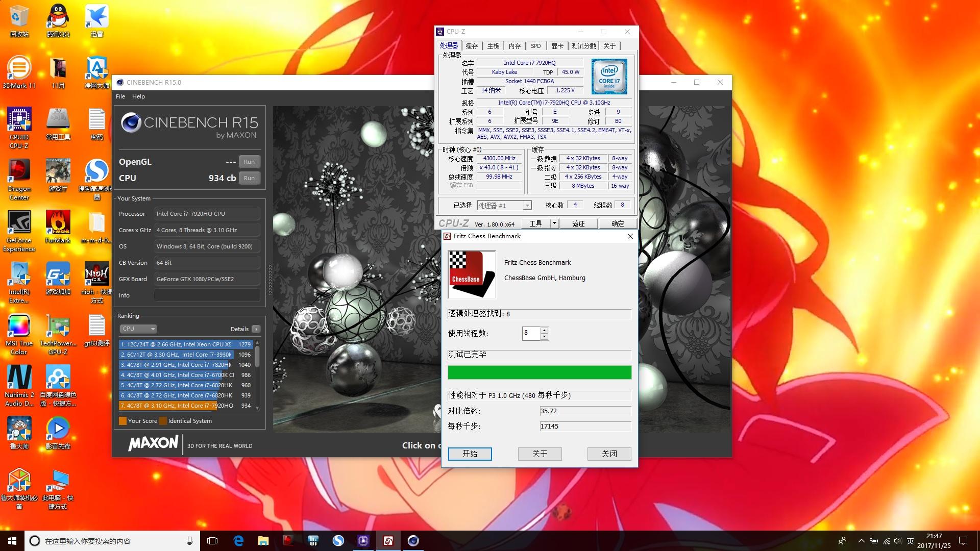Switch to the 测试分数 tab in CPU-Z
Image resolution: width=980 pixels, height=551 pixels.
tap(583, 46)
